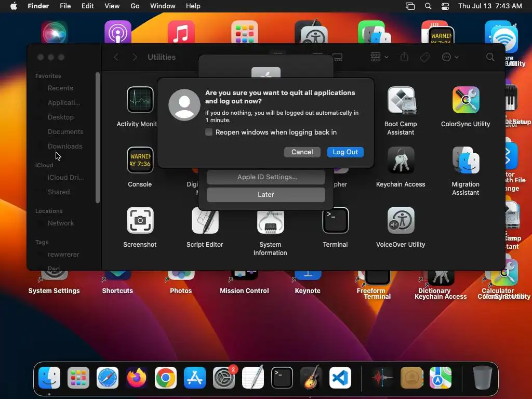Open Control Center in menu bar

click(x=445, y=6)
